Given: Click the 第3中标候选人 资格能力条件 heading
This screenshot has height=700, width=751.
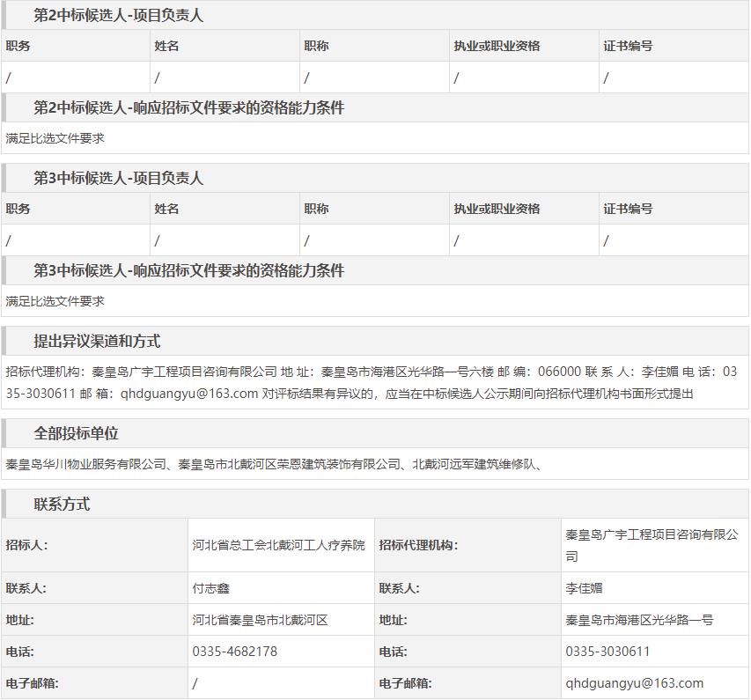Looking at the screenshot, I should tap(188, 271).
